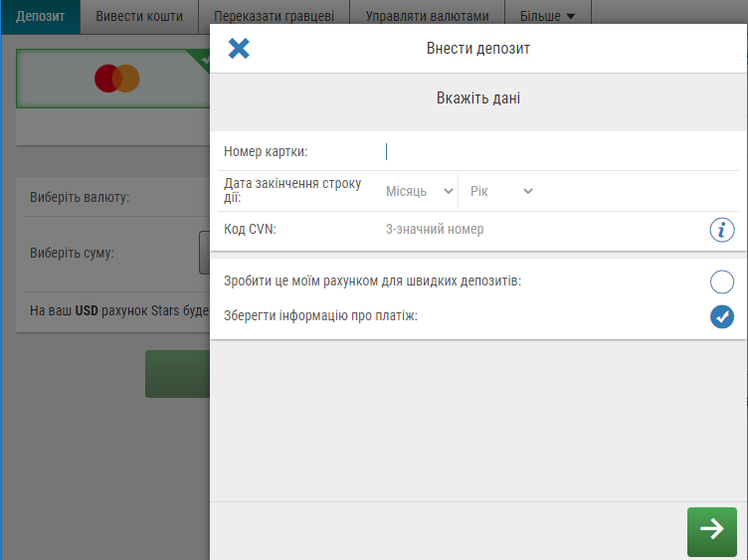Switch to the Депозит tab
The width and height of the screenshot is (748, 560).
click(40, 16)
